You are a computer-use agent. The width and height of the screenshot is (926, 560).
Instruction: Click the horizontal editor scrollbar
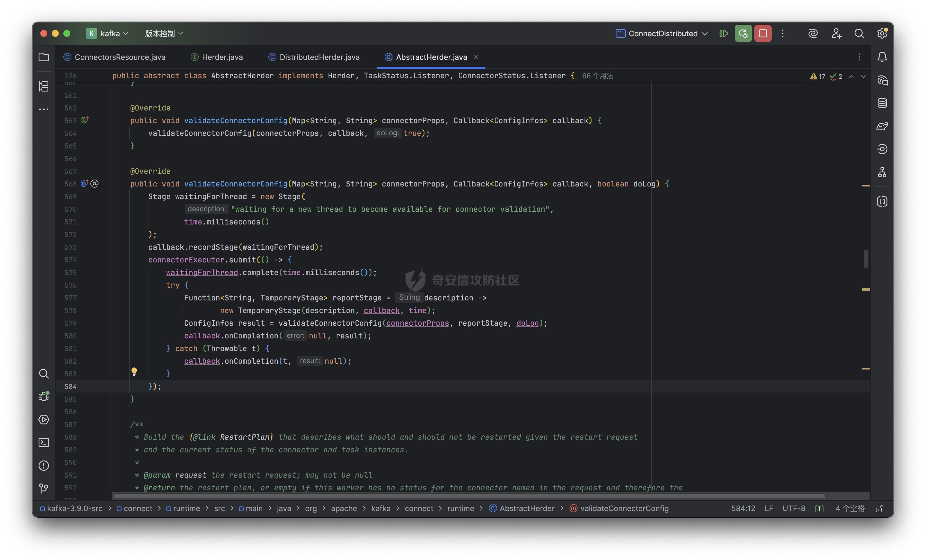click(469, 496)
